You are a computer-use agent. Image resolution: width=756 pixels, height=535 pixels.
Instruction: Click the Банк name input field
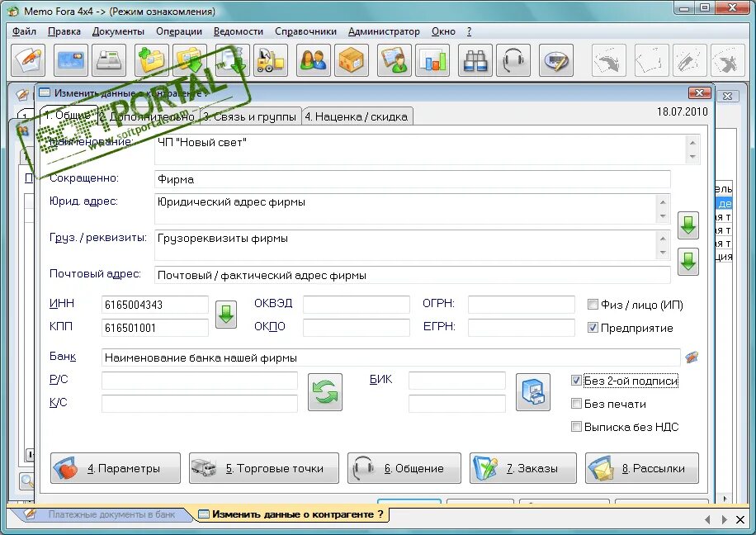[390, 357]
